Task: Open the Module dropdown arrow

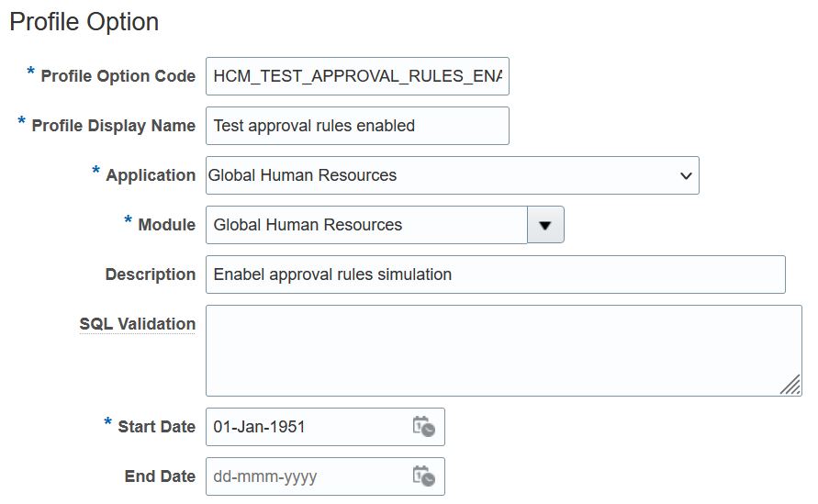Action: [545, 225]
